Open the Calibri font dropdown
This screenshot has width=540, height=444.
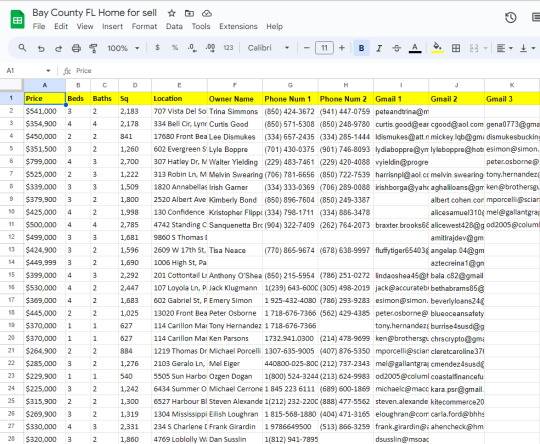[x=268, y=48]
